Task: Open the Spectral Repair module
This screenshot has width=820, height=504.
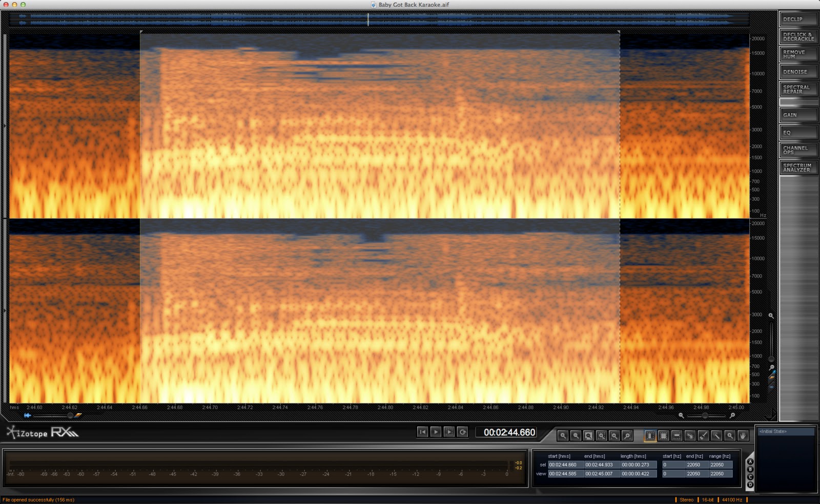Action: tap(798, 89)
